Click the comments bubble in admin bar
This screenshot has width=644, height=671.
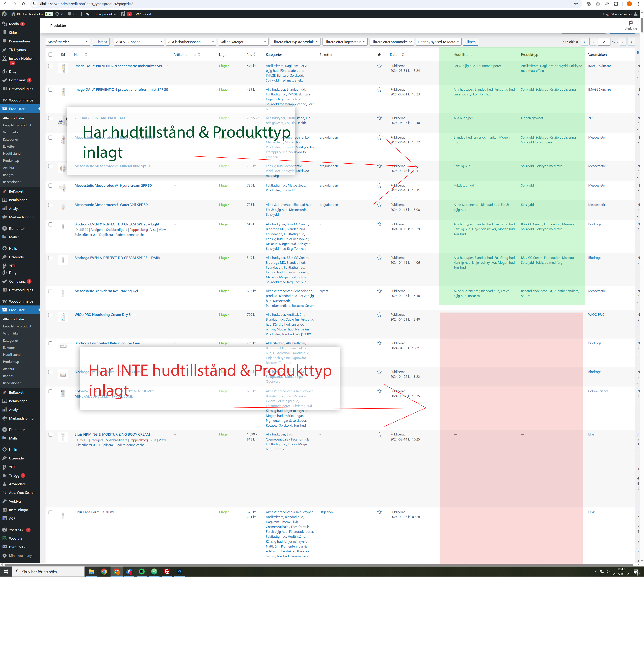click(x=69, y=14)
